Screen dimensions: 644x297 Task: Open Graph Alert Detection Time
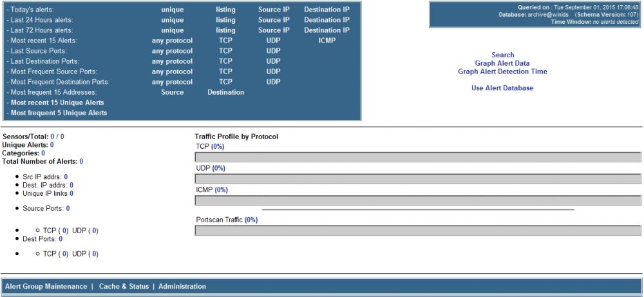point(502,72)
